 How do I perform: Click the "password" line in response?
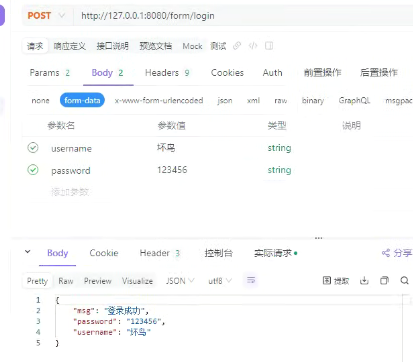[x=119, y=321]
